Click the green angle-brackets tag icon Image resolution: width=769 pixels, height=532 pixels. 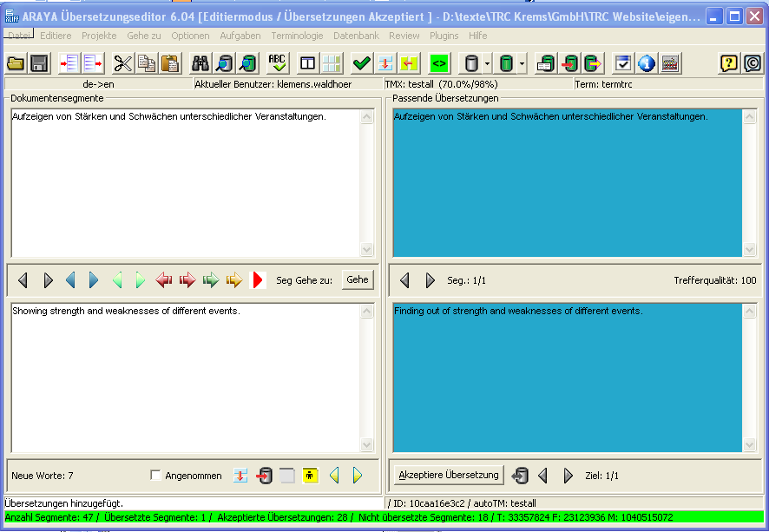439,63
